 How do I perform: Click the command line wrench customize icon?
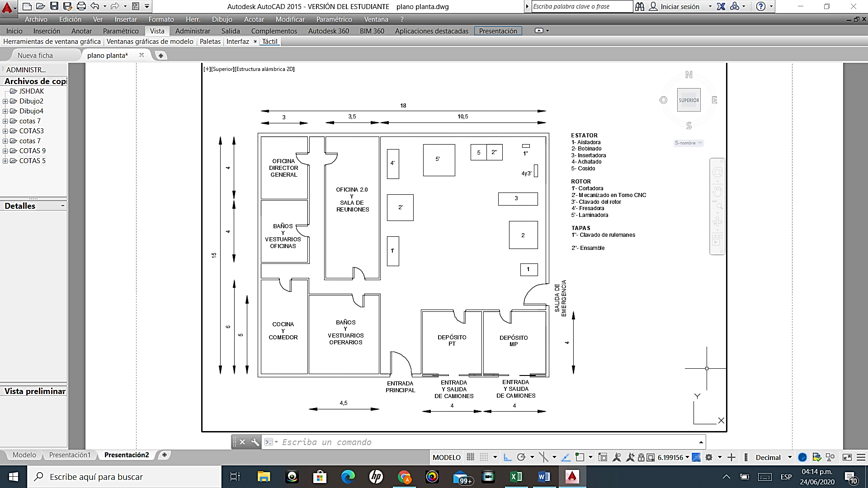click(x=255, y=442)
